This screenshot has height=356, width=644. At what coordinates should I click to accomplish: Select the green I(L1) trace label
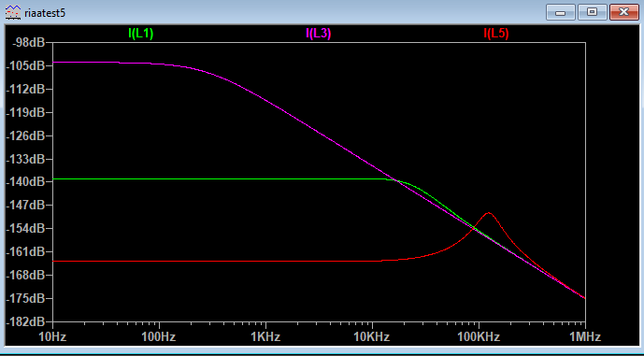click(x=141, y=34)
